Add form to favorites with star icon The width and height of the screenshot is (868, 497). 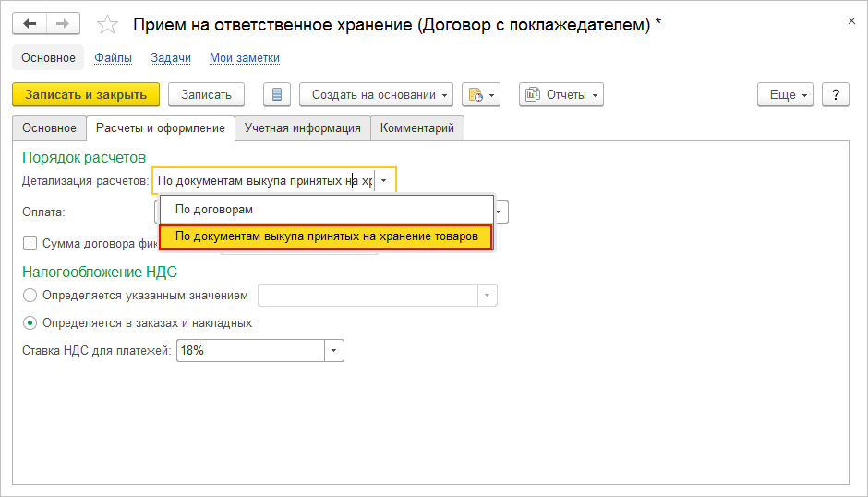pyautogui.click(x=108, y=25)
